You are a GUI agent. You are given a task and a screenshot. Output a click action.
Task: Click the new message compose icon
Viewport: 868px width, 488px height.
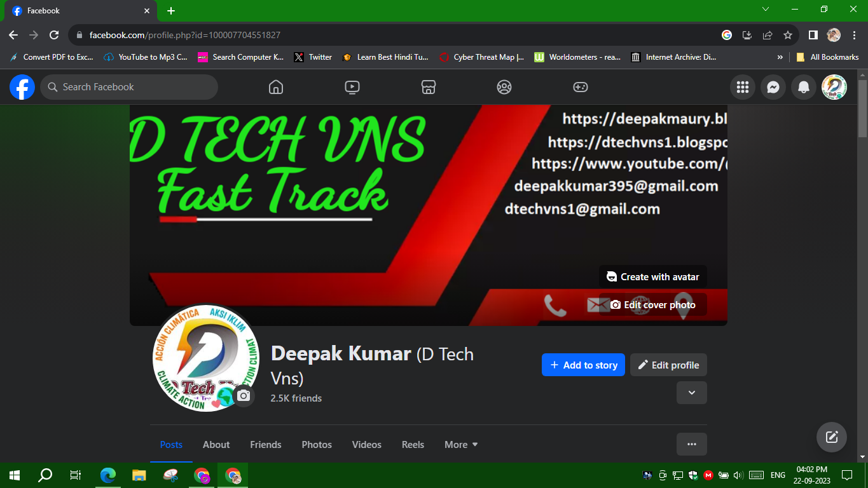pyautogui.click(x=832, y=437)
